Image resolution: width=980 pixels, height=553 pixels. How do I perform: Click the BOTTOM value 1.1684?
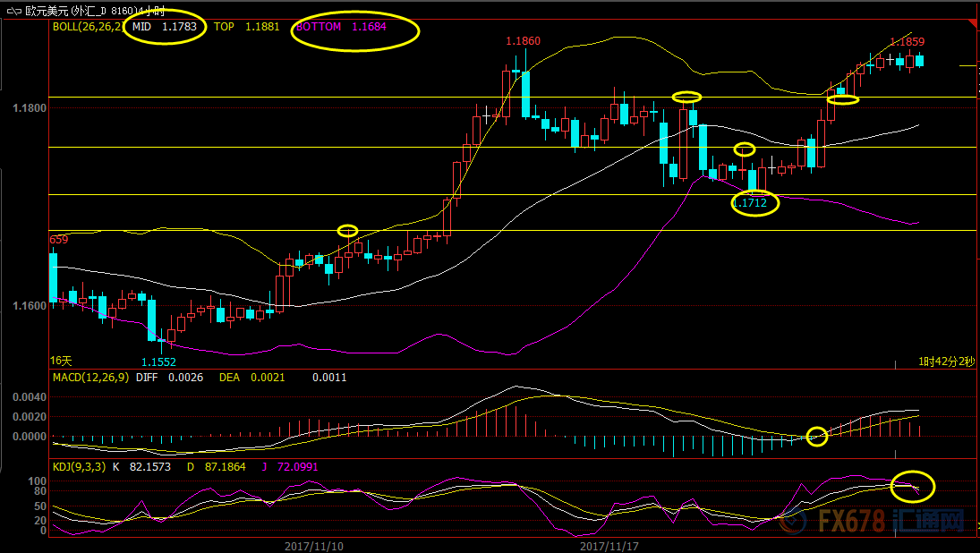369,27
